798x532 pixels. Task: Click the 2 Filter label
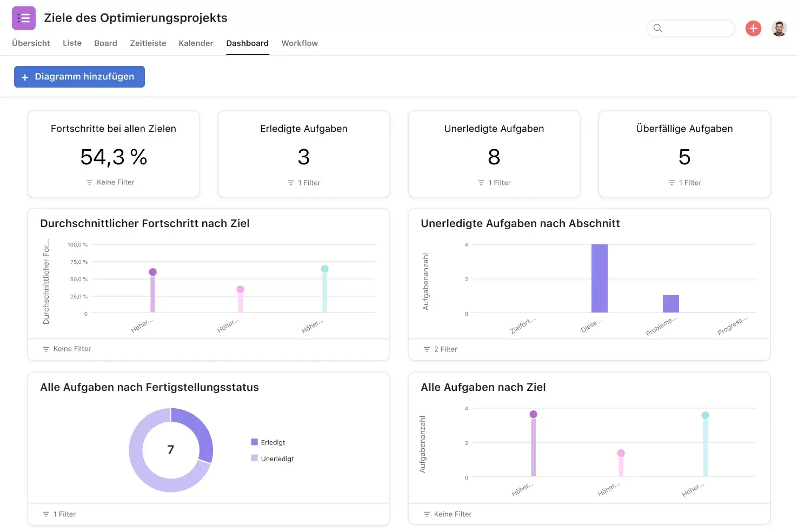tap(445, 350)
